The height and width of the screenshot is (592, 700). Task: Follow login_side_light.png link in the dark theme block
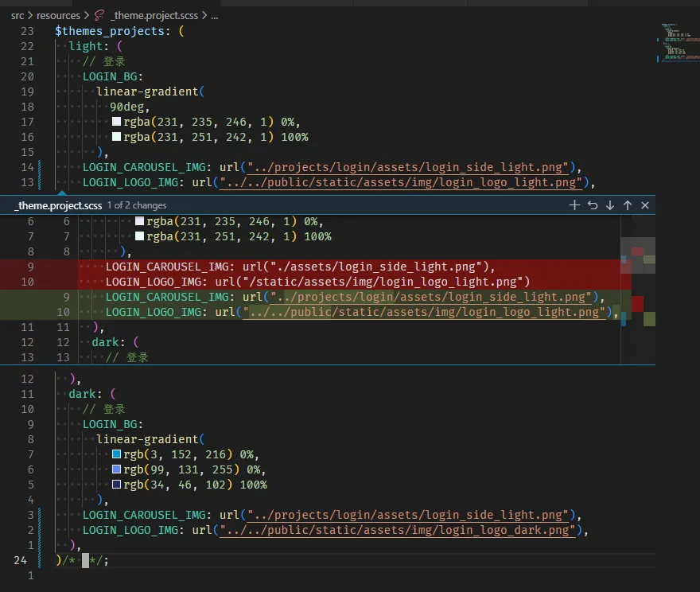(x=408, y=515)
